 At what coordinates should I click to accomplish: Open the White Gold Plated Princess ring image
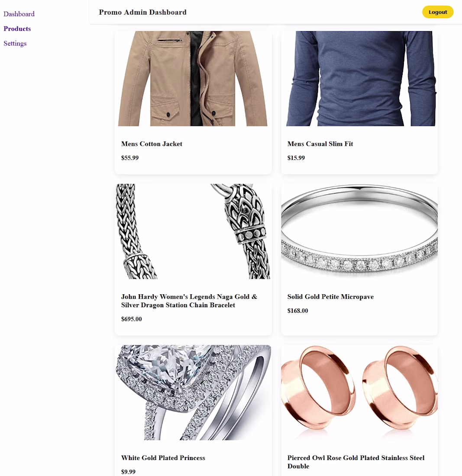coord(193,392)
